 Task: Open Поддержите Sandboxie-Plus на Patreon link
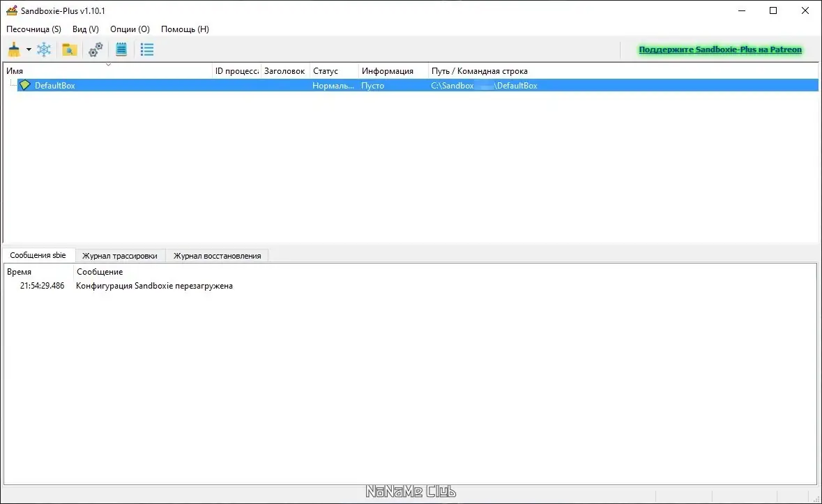point(720,49)
